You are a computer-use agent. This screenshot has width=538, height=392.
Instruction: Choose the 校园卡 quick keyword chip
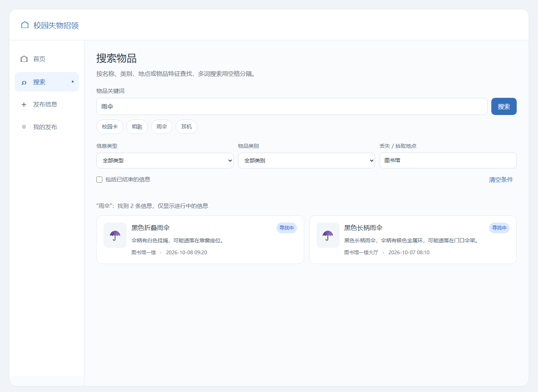(110, 127)
